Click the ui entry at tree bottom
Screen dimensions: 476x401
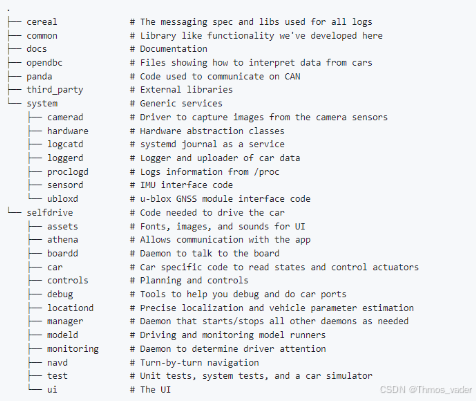[x=52, y=390]
